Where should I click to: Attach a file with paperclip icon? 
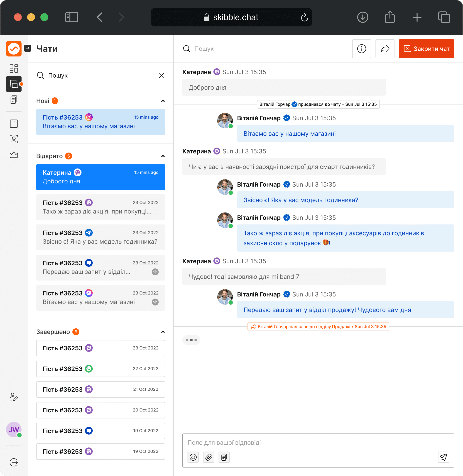209,457
